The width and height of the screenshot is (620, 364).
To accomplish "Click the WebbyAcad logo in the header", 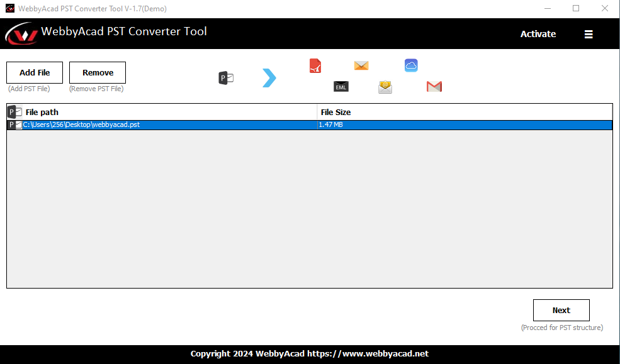I will pyautogui.click(x=21, y=34).
